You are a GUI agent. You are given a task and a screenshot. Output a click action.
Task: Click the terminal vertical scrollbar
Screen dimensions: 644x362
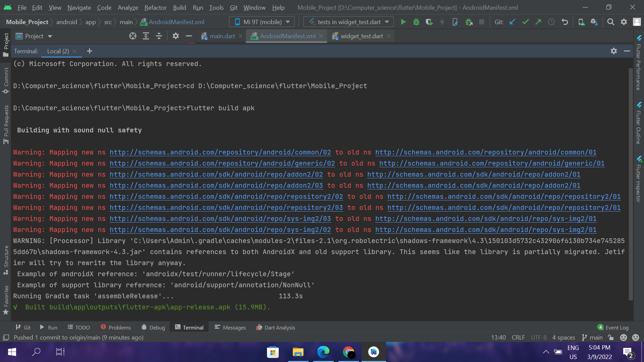click(631, 184)
